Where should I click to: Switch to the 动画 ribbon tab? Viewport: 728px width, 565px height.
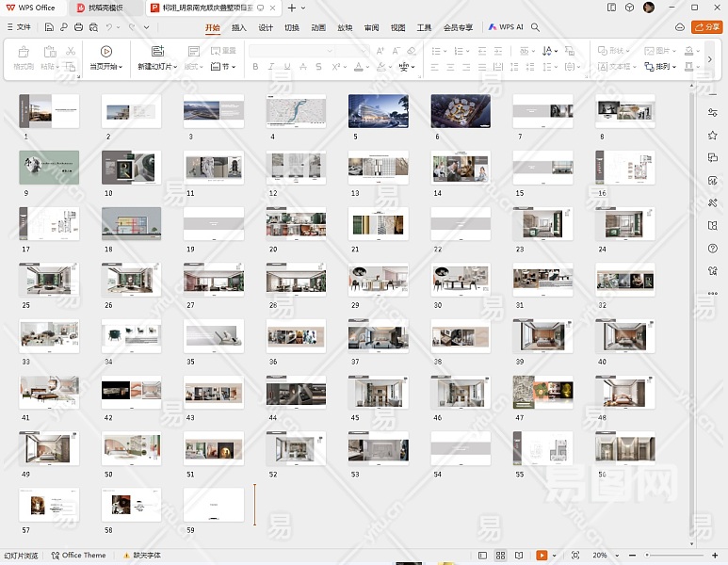[318, 27]
